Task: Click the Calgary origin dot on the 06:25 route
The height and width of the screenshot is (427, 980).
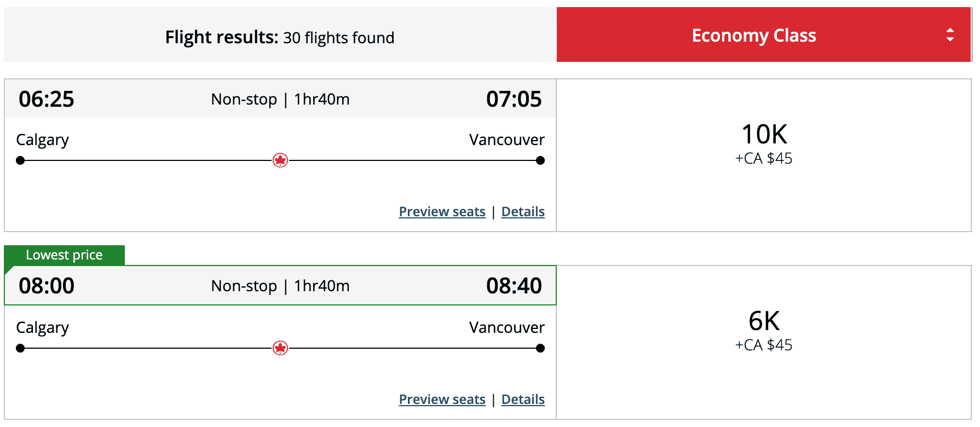Action: click(20, 160)
